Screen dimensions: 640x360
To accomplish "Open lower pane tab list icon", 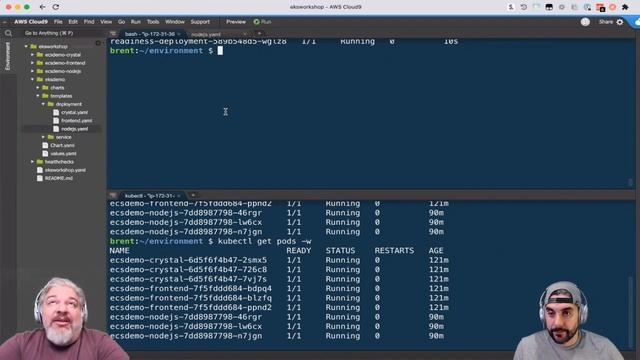I will (113, 196).
